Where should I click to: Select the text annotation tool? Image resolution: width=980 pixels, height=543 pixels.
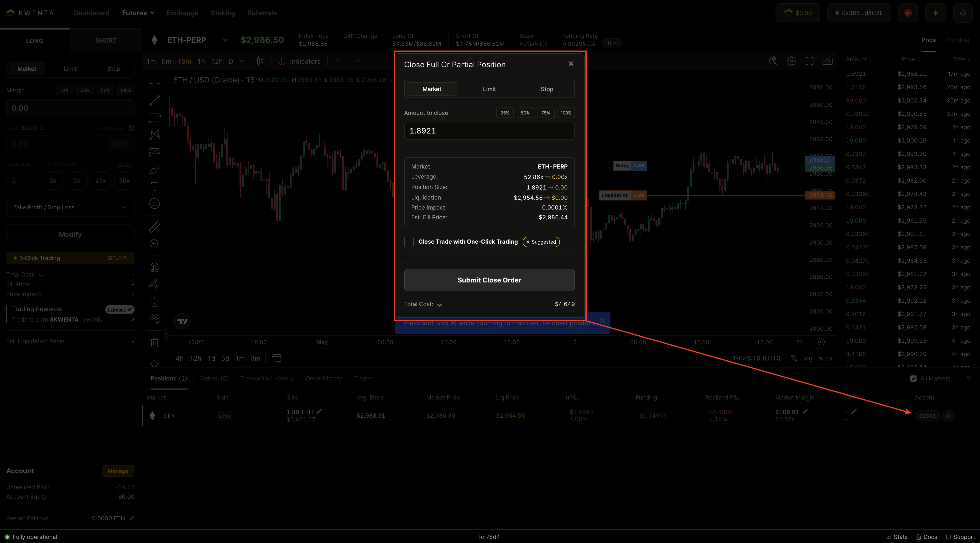pos(154,186)
